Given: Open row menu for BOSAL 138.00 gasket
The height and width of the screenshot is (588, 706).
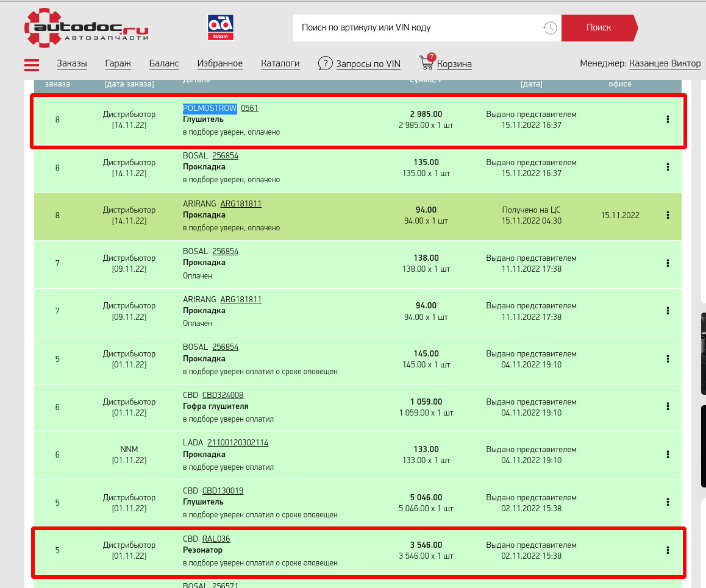Looking at the screenshot, I should [x=668, y=263].
